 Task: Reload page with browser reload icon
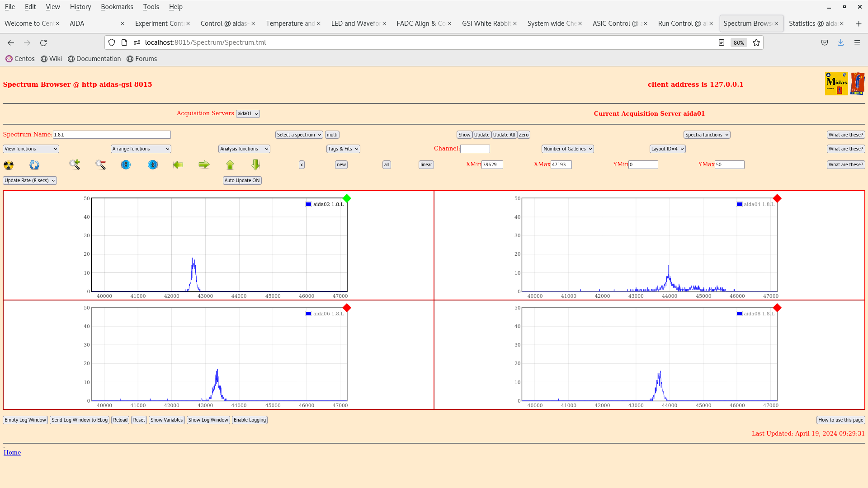43,42
